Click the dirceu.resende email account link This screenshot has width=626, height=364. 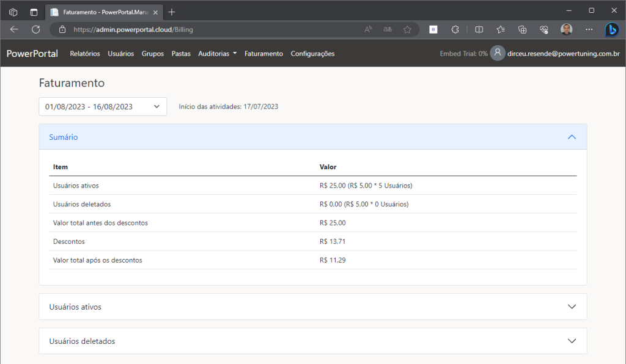[564, 54]
